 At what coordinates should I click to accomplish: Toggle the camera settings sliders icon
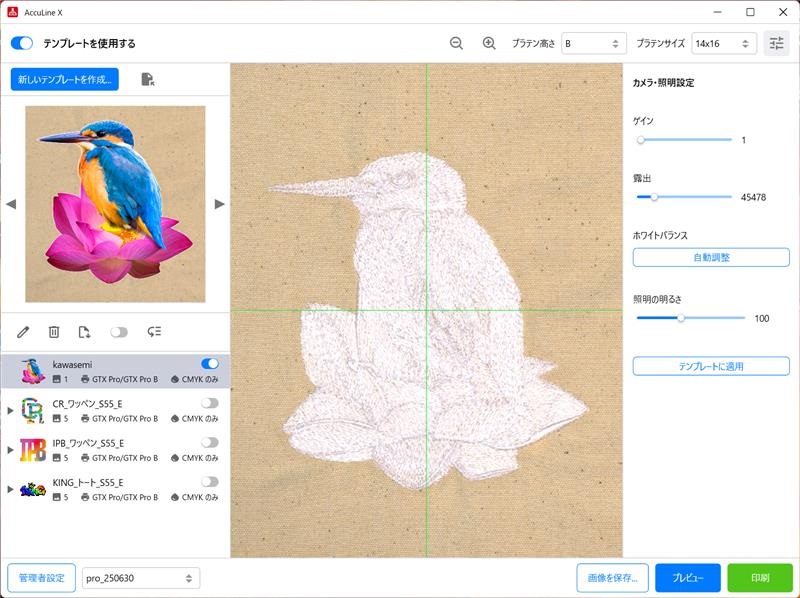click(x=776, y=43)
